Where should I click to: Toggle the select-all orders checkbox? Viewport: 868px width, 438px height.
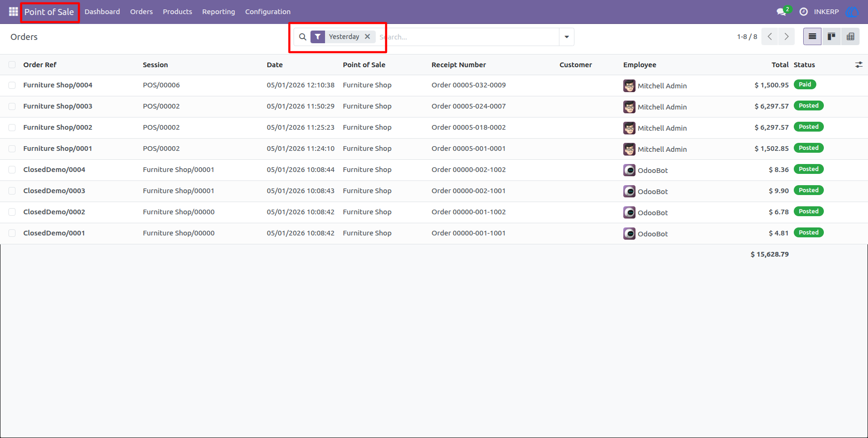(x=12, y=65)
